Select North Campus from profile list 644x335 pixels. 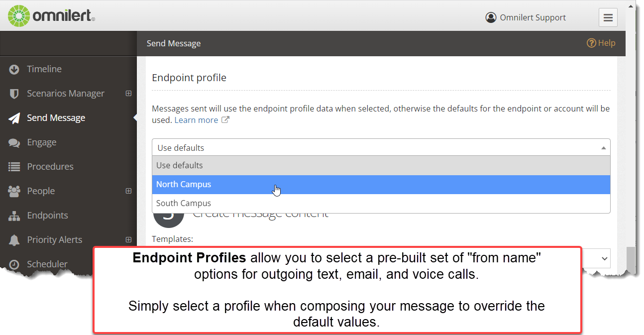(381, 184)
